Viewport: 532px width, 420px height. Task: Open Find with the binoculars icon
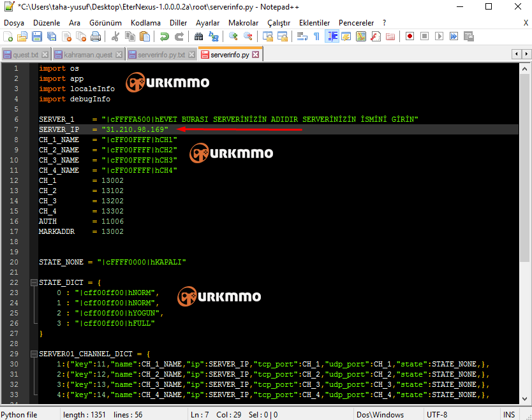click(198, 36)
